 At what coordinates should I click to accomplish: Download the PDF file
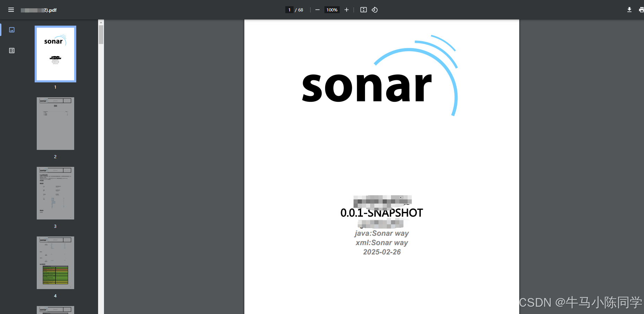[629, 10]
